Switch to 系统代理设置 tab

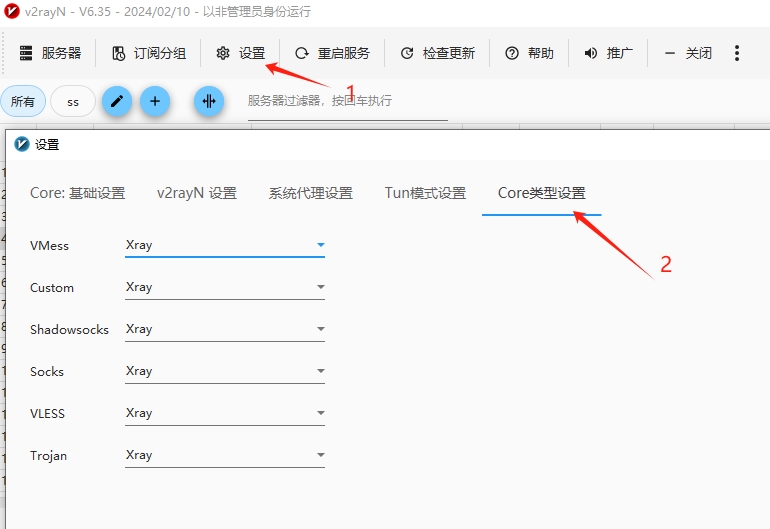(311, 193)
